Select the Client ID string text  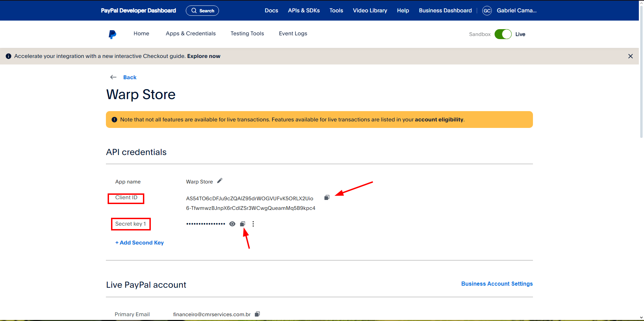pyautogui.click(x=251, y=203)
